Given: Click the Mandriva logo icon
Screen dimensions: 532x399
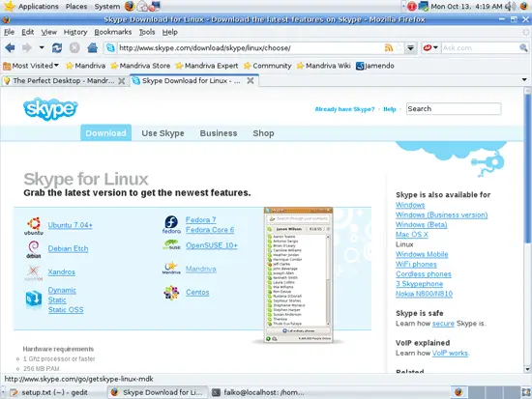Looking at the screenshot, I should pyautogui.click(x=171, y=268).
